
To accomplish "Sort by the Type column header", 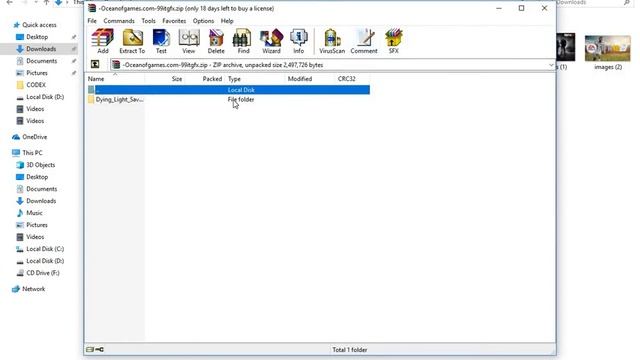I will pos(255,79).
